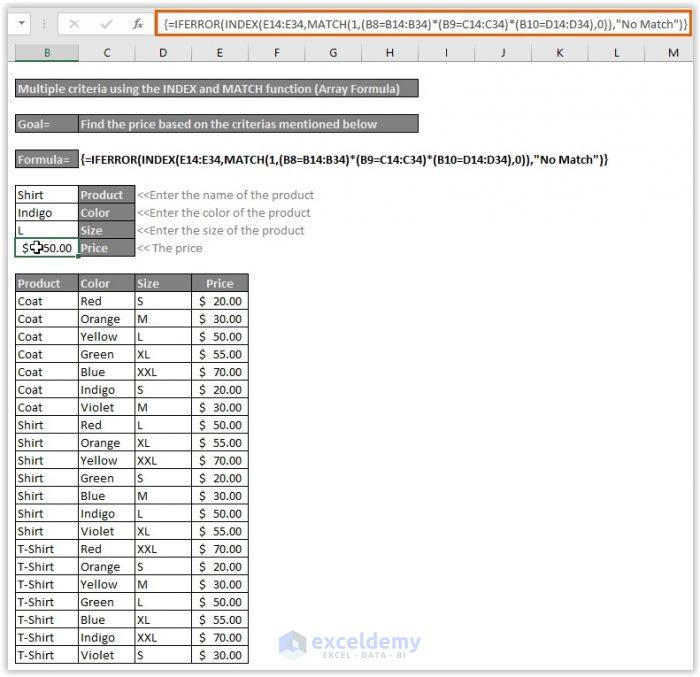The height and width of the screenshot is (677, 700).
Task: Click the title cell 'Multiple criteria using the INDEX and MATCH'
Action: click(x=217, y=88)
